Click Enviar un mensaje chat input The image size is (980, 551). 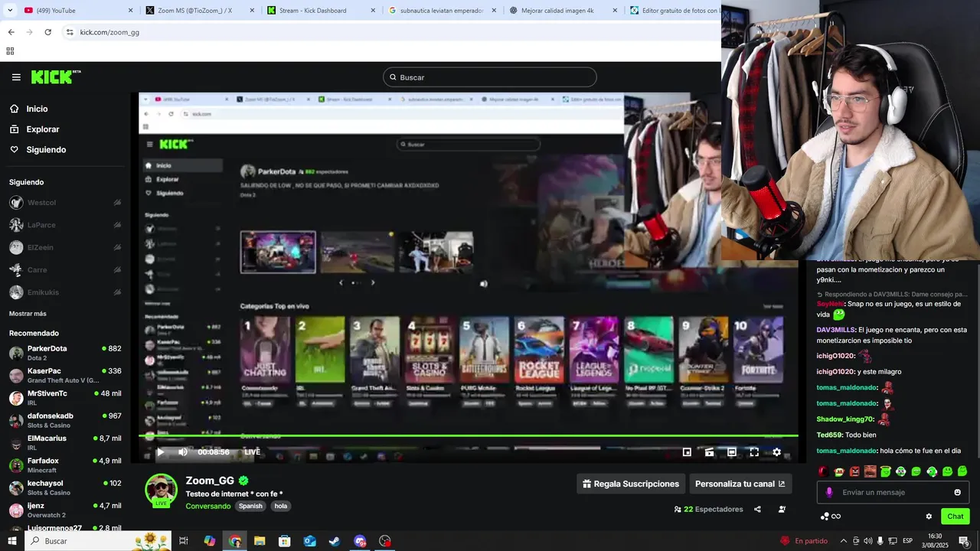coord(893,492)
